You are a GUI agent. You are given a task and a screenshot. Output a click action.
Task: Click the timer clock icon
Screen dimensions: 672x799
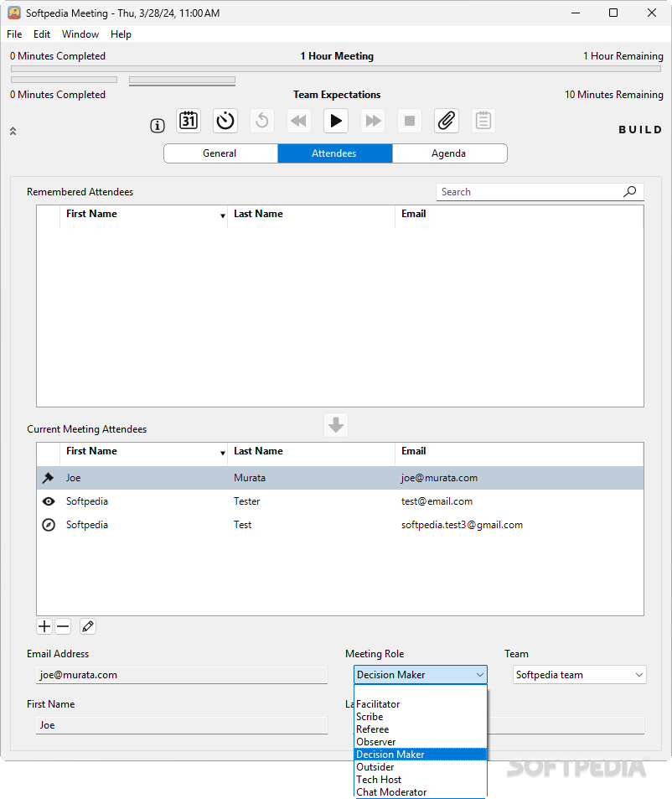(x=225, y=122)
